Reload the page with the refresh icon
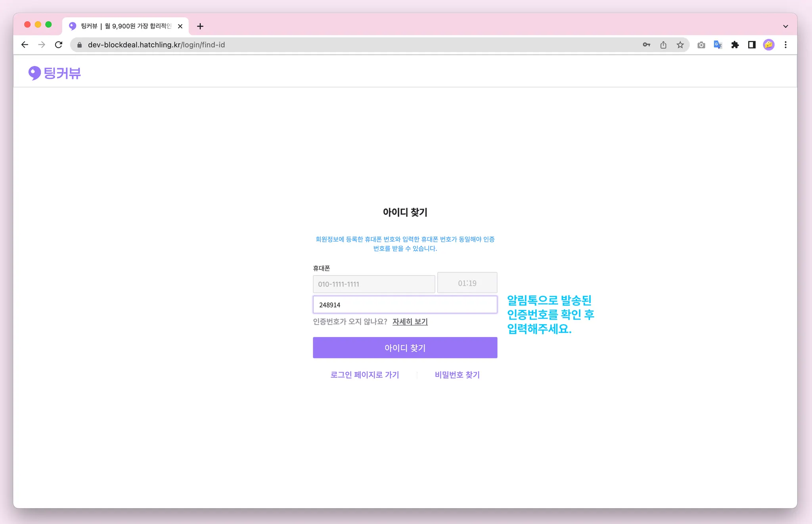Screen dimensions: 812x524 59,45
